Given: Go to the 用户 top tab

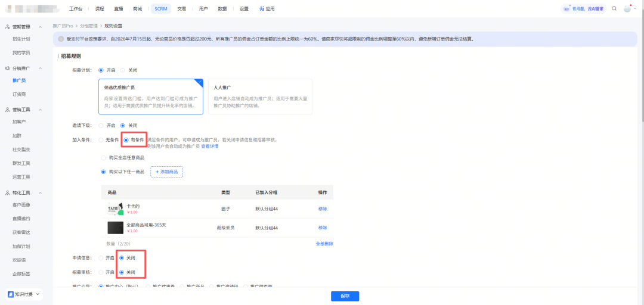Looking at the screenshot, I should (203, 8).
